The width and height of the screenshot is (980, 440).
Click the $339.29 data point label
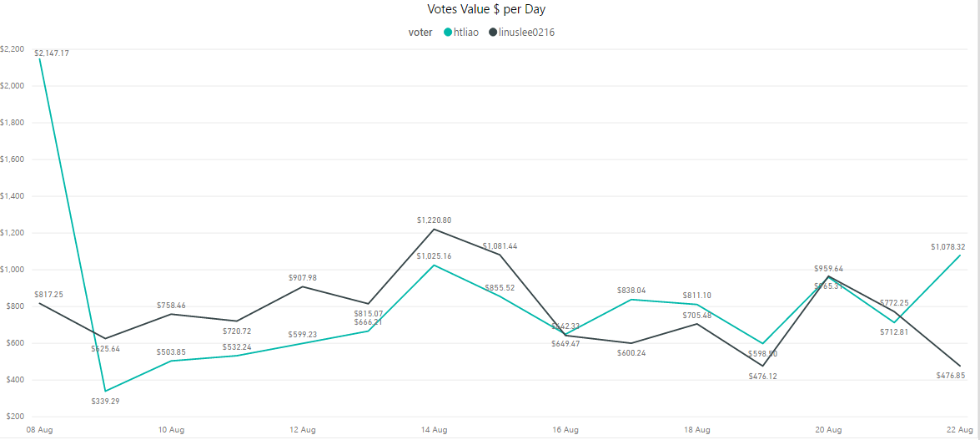pyautogui.click(x=107, y=402)
